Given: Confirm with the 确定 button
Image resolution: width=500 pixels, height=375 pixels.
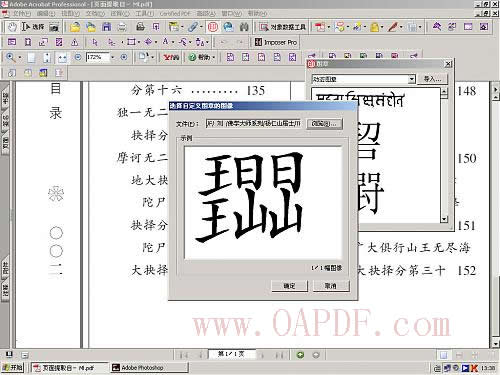Looking at the screenshot, I should 289,286.
